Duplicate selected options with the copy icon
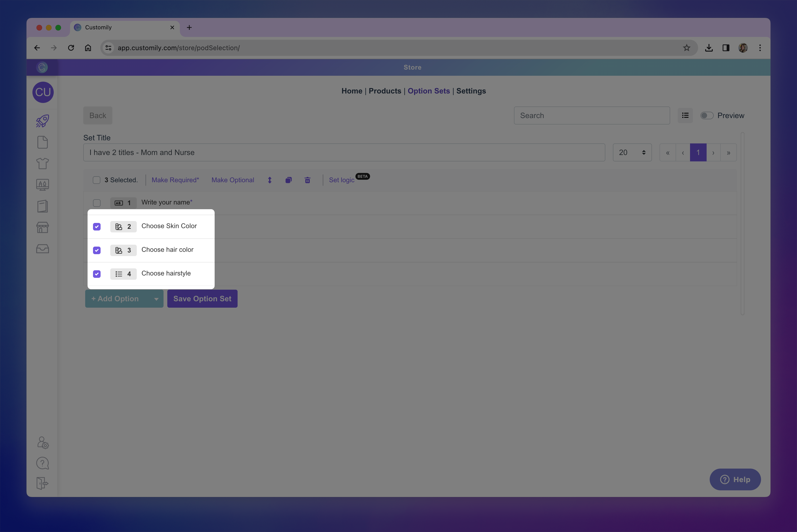797x532 pixels. (288, 180)
